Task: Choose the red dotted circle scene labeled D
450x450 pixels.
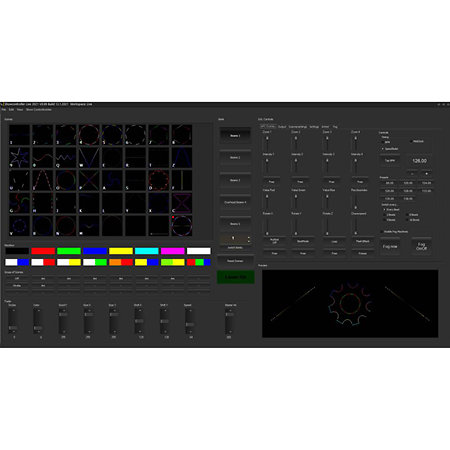Action: (x=159, y=180)
